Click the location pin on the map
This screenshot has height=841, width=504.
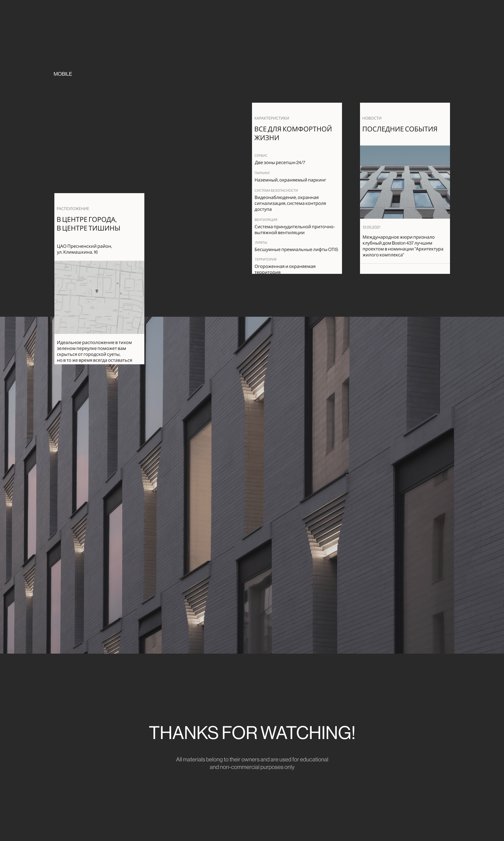pyautogui.click(x=97, y=291)
